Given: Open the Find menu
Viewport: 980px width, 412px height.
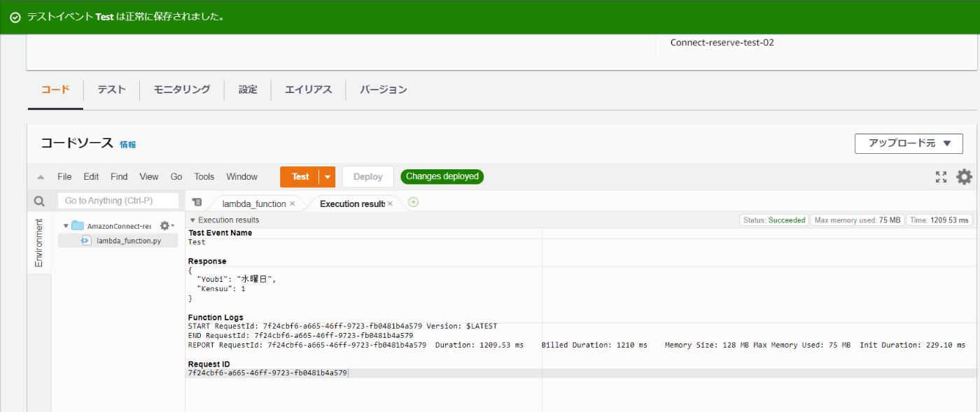Looking at the screenshot, I should (119, 177).
